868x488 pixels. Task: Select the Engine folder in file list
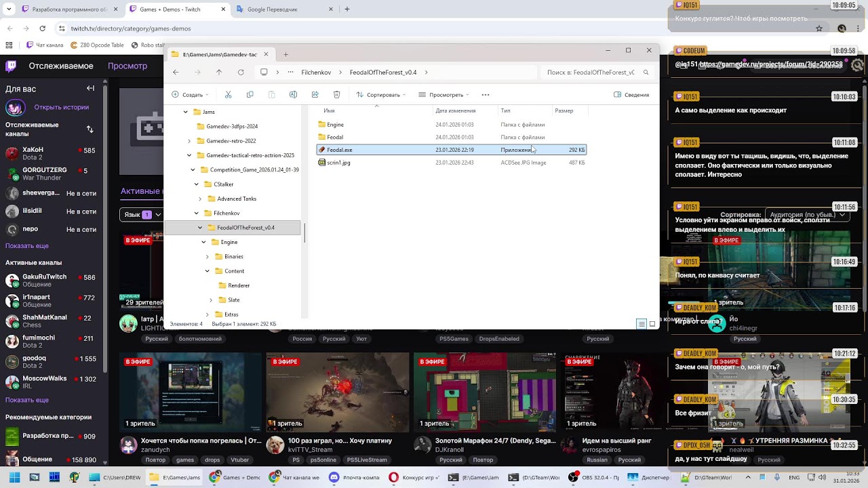(452, 125)
